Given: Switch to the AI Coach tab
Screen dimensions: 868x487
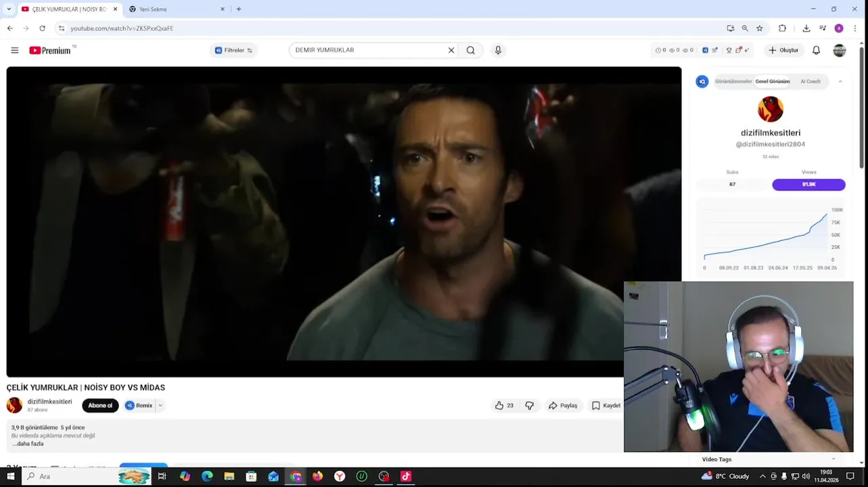Looking at the screenshot, I should (810, 81).
